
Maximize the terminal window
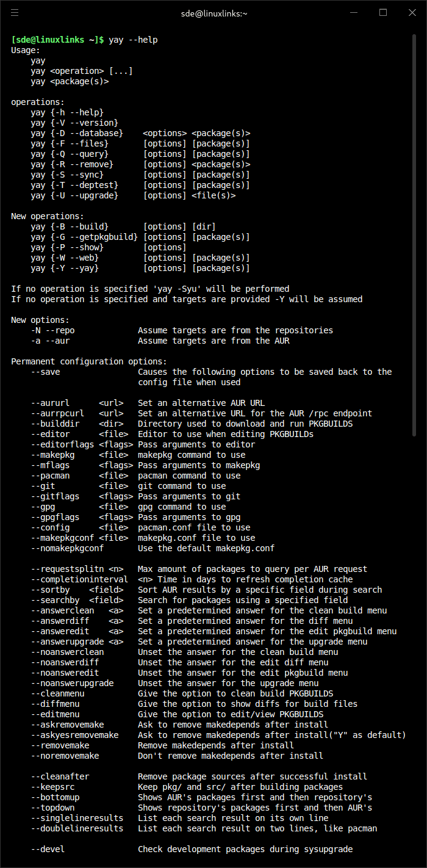pos(383,12)
